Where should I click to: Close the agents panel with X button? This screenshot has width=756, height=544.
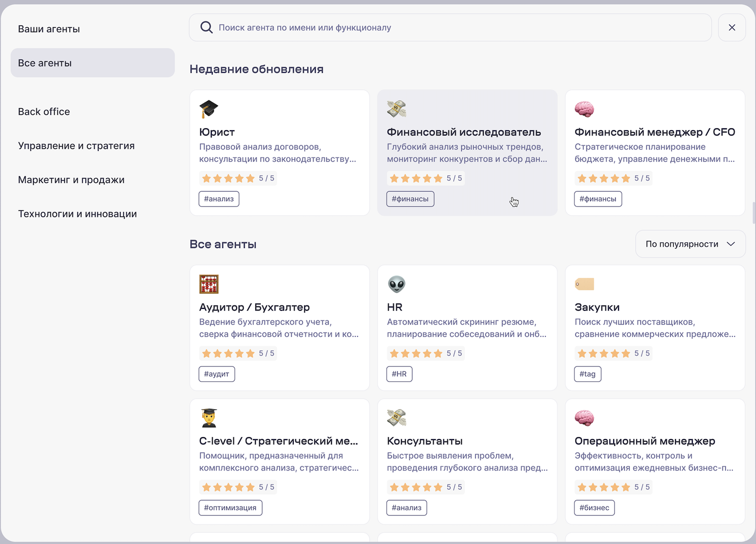pyautogui.click(x=732, y=28)
